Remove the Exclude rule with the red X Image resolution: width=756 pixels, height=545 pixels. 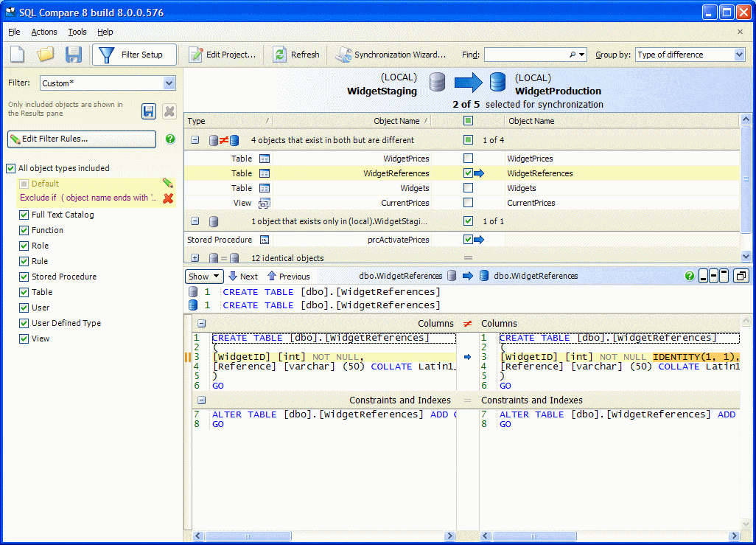click(x=168, y=198)
